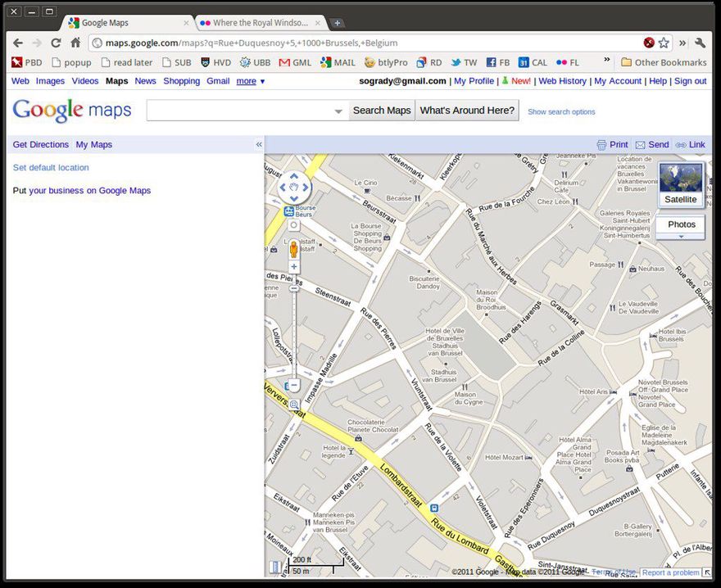Click the zoom slider handle
Viewport: 721px width, 588px height.
click(294, 288)
